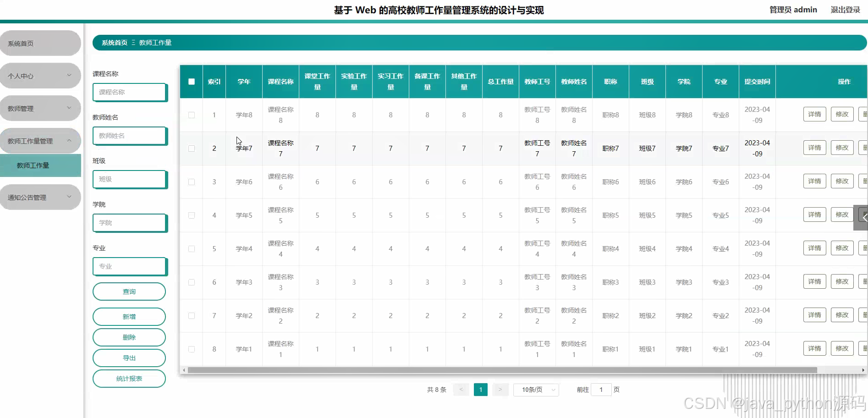The image size is (868, 418).
Task: Check the checkbox for row index 5
Action: [192, 249]
